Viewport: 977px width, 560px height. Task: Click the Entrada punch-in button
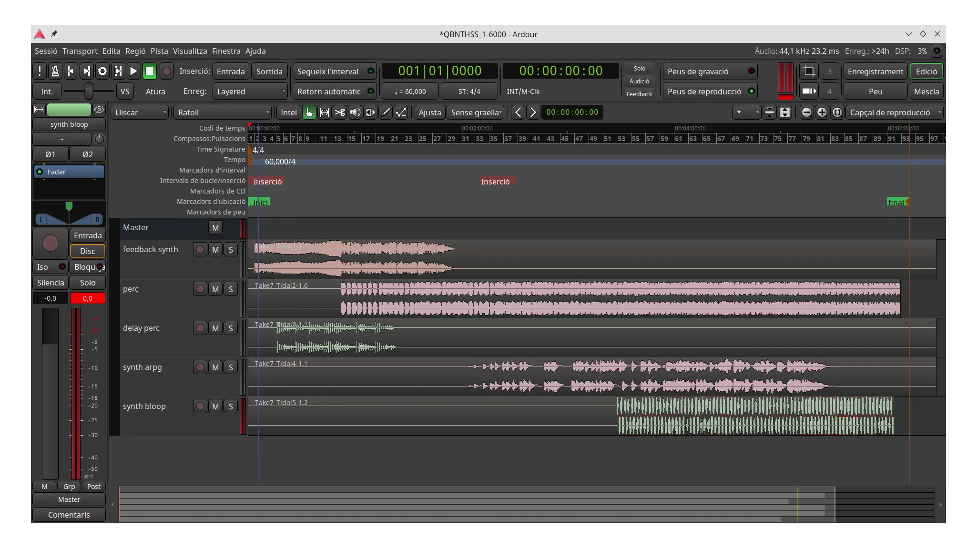point(231,71)
